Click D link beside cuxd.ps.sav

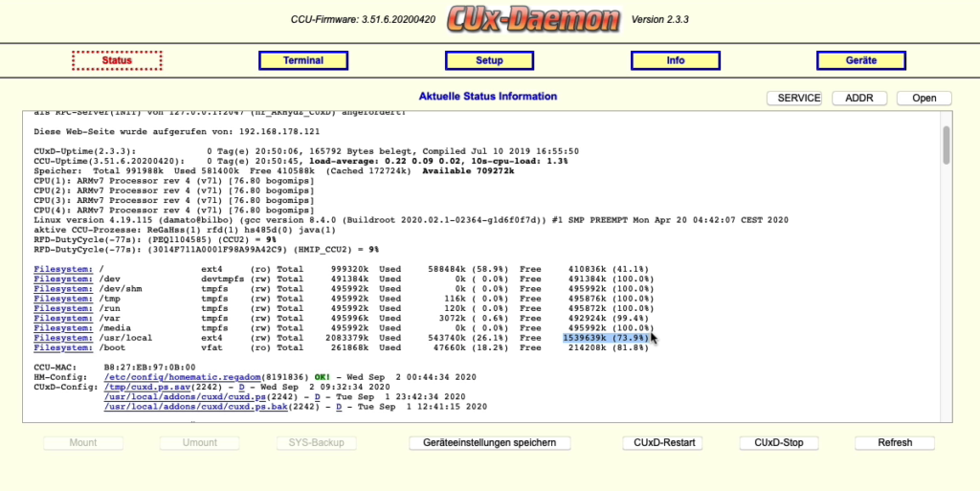(242, 388)
